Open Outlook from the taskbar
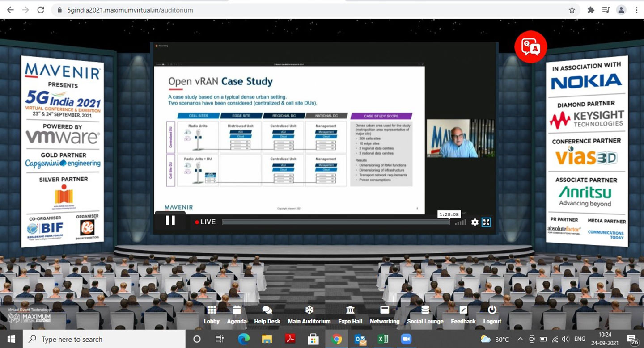Screen dimensions: 644x348 click(x=360, y=339)
